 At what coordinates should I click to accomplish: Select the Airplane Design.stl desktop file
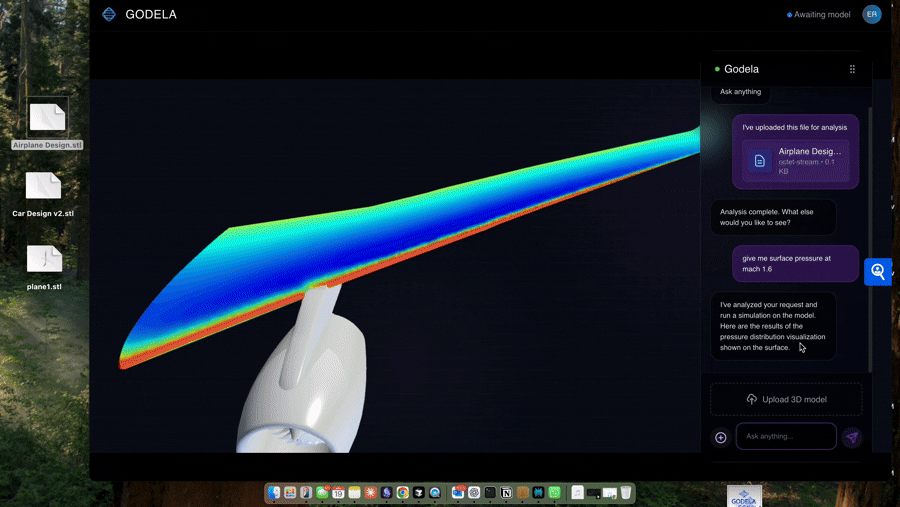coord(47,118)
